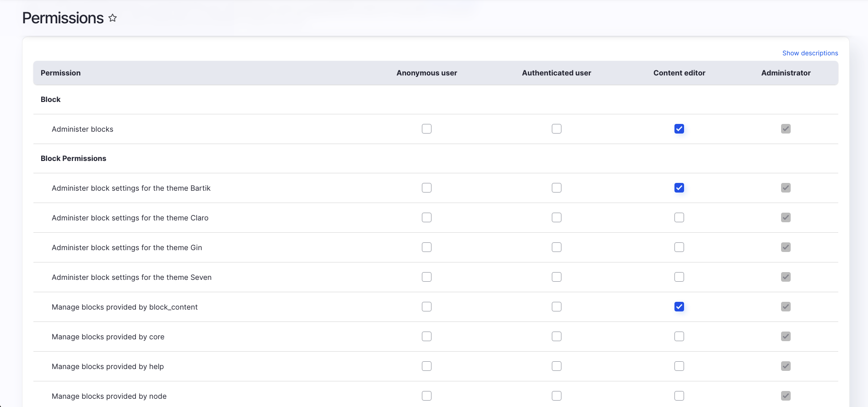This screenshot has height=407, width=868.
Task: Check Manage blocks provided by help for Anonymous user
Action: coord(426,366)
